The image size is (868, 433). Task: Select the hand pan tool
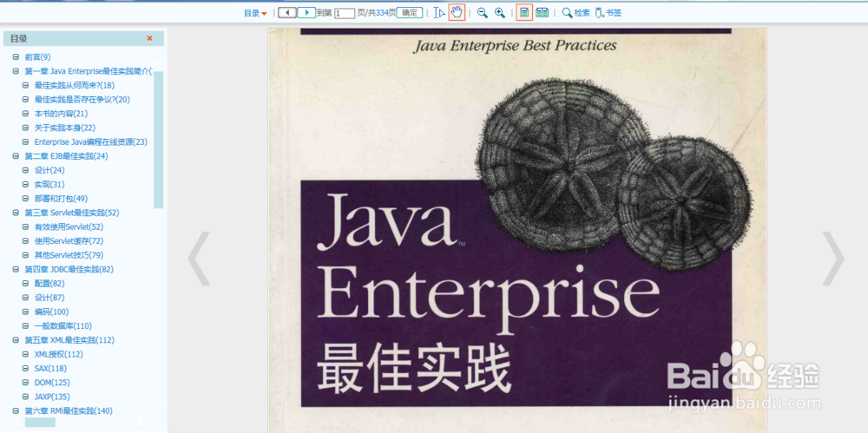(x=457, y=12)
